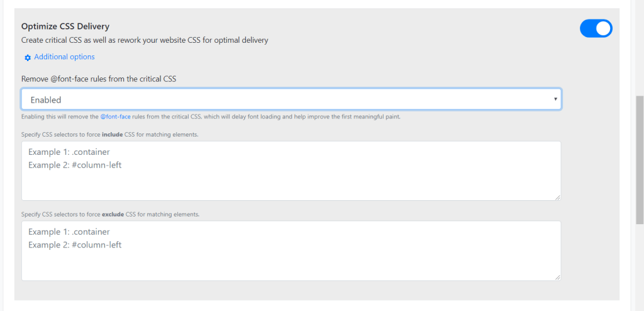Click the Enabling this will remove help text

[211, 117]
